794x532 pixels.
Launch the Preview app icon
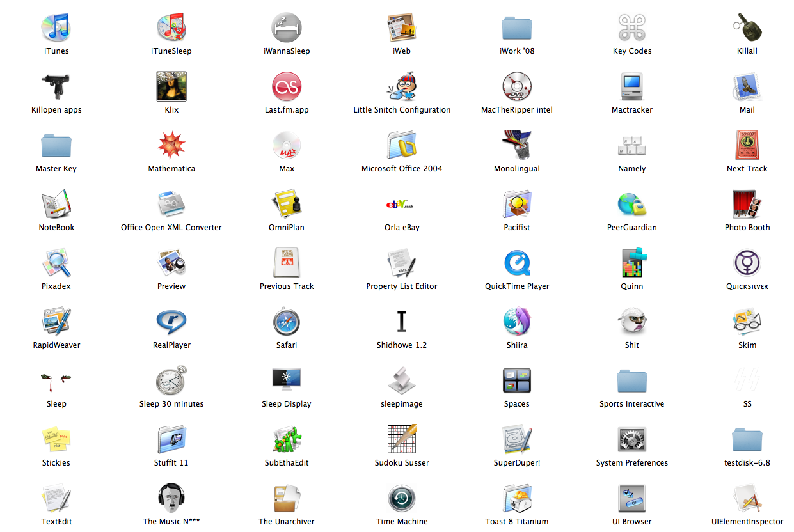point(171,262)
